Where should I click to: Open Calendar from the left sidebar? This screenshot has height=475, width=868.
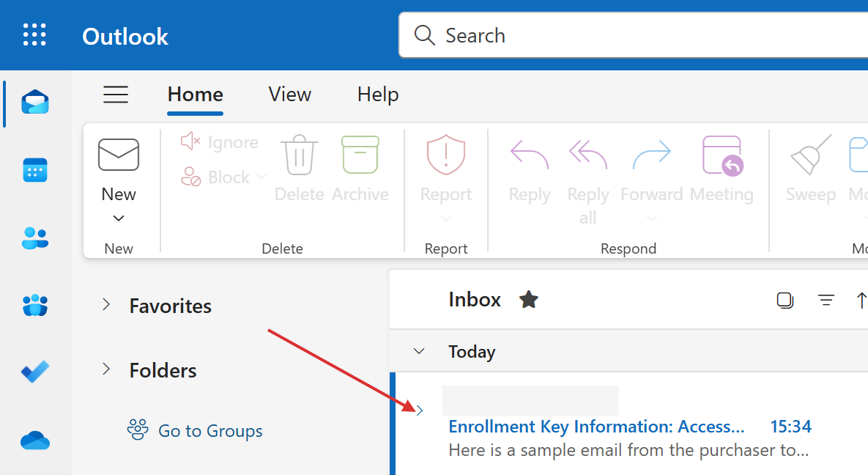pyautogui.click(x=35, y=169)
